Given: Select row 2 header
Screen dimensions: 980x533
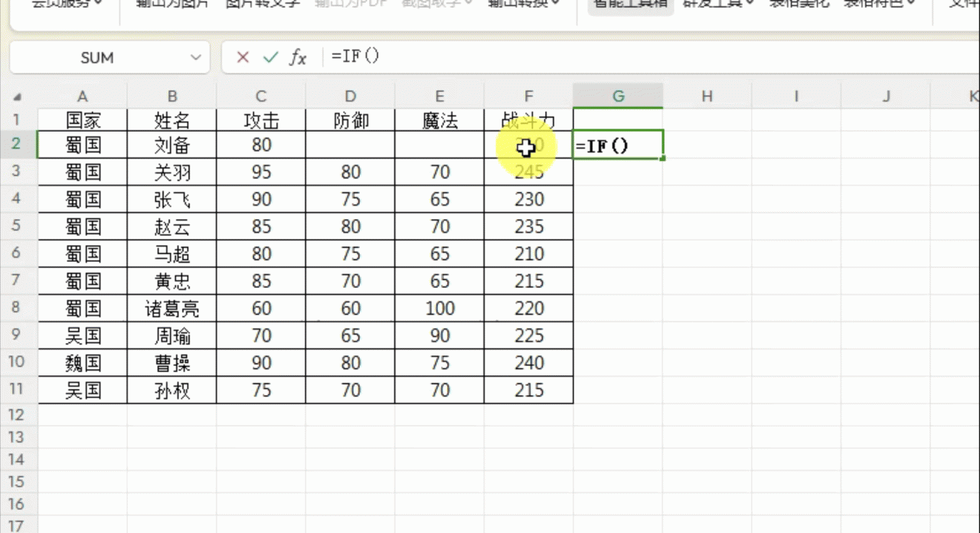Looking at the screenshot, I should pos(18,145).
